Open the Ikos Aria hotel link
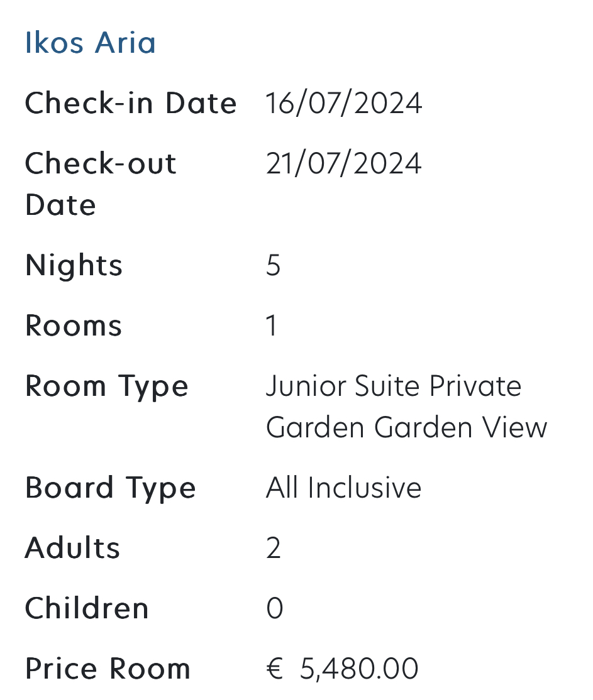Screen dimensions: 593x700 [x=90, y=43]
